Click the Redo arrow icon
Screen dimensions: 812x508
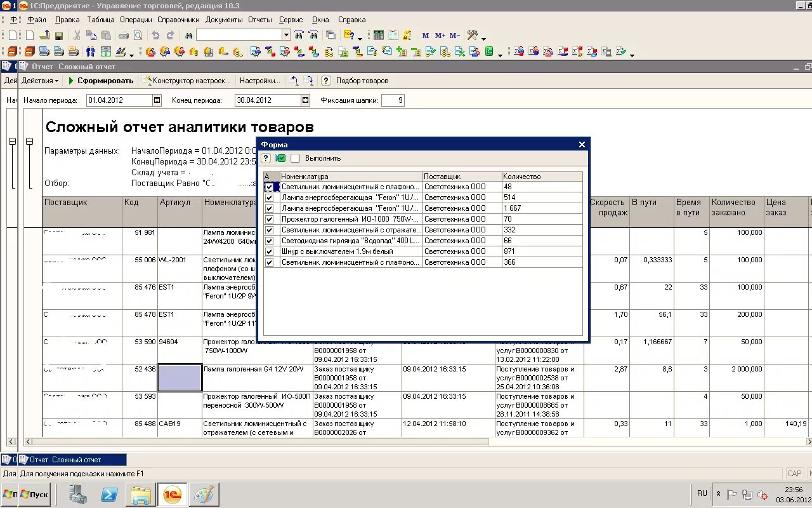[171, 36]
